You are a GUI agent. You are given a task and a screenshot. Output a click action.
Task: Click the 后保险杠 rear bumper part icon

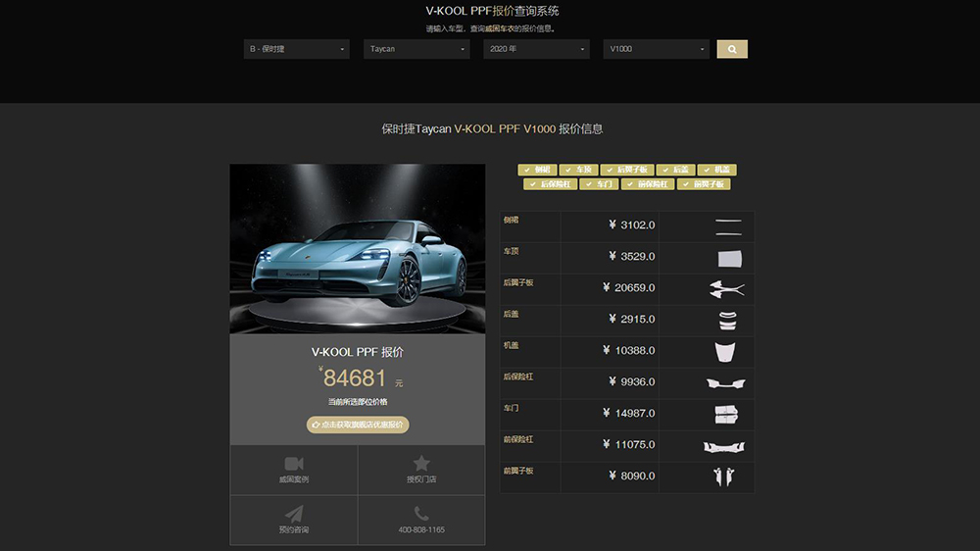coord(725,383)
